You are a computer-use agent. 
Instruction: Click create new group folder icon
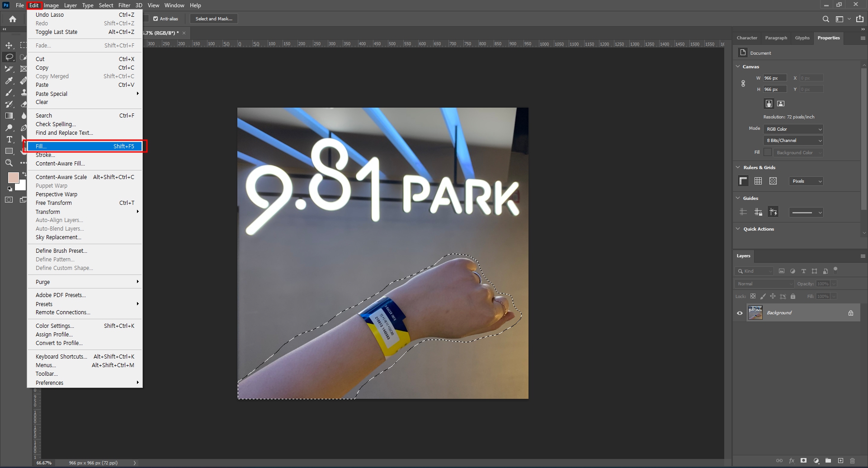(x=828, y=461)
